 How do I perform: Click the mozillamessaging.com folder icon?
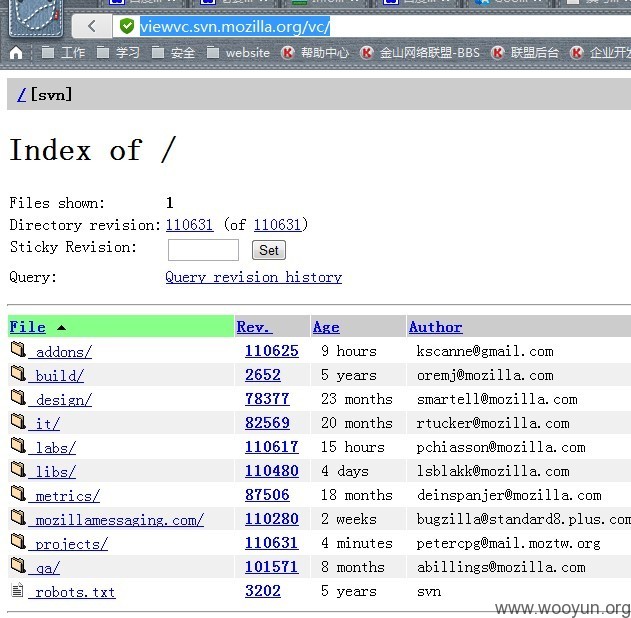click(18, 517)
